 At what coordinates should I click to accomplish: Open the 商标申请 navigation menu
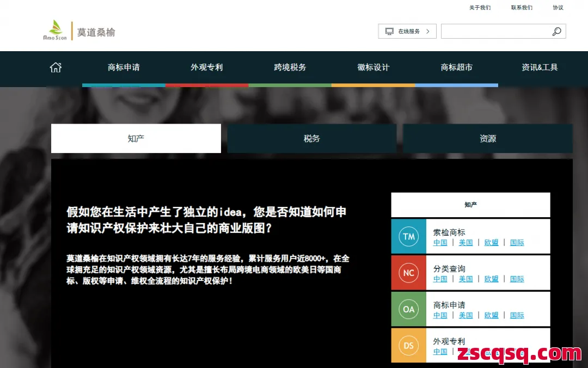tap(123, 66)
